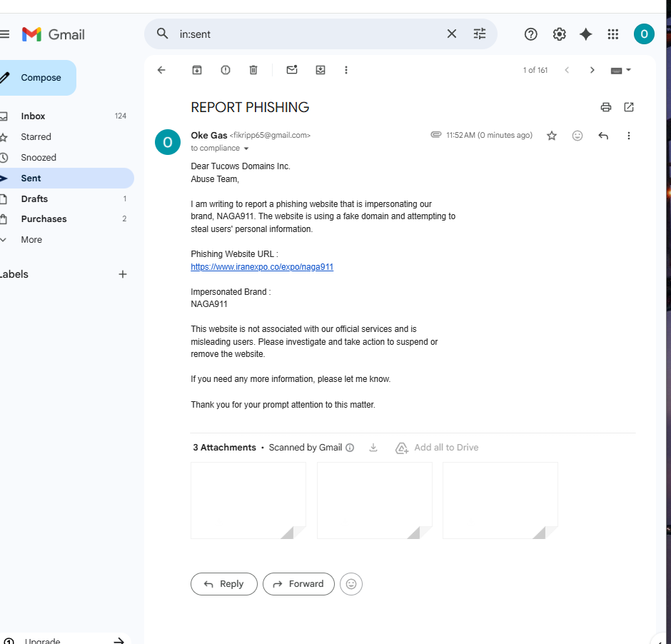Archive this email
Screen dimensions: 671x644
click(x=197, y=70)
